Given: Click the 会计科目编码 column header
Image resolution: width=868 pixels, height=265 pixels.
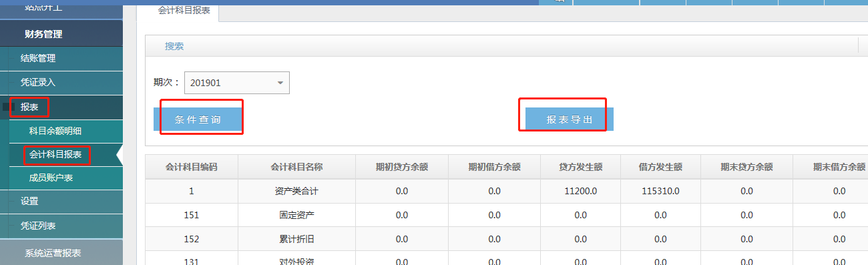Looking at the screenshot, I should click(x=192, y=167).
